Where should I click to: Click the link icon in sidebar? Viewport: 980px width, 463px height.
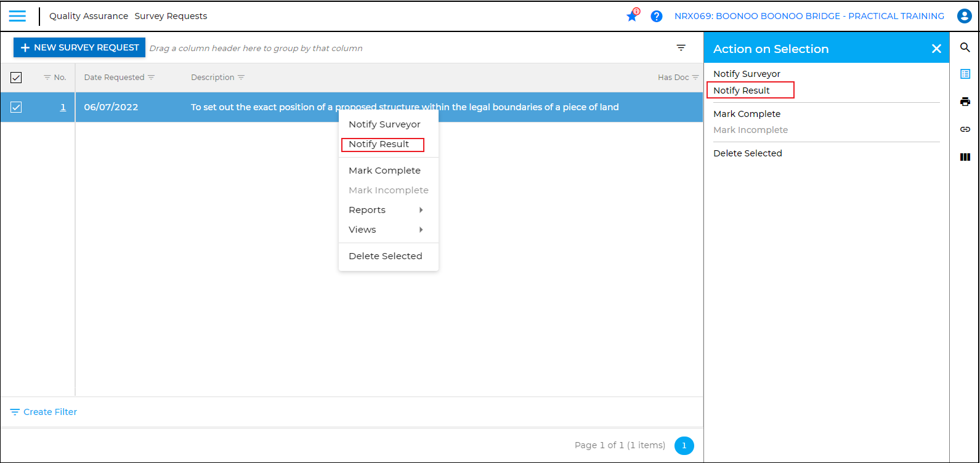point(965,129)
